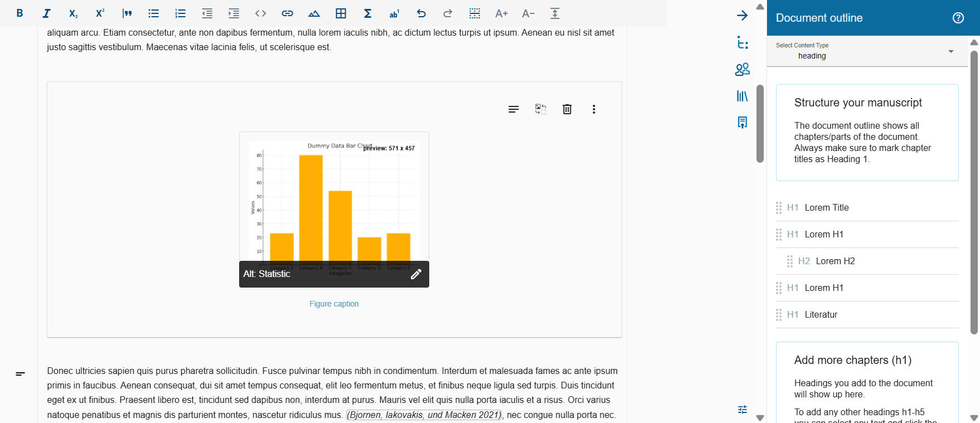The image size is (980, 423).
Task: Toggle bold formatting
Action: (x=20, y=13)
